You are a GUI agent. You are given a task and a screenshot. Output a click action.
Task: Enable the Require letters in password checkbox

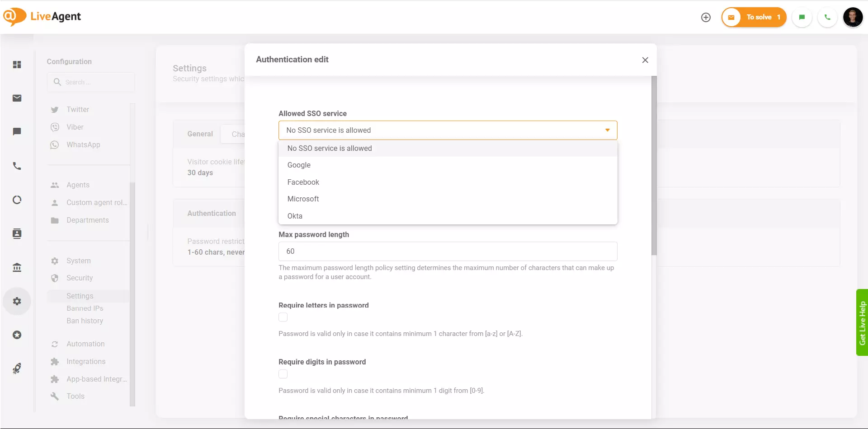coord(283,317)
